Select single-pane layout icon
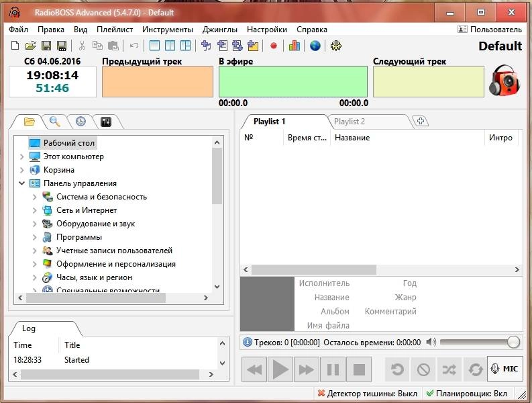This screenshot has width=532, height=403. pyautogui.click(x=155, y=46)
